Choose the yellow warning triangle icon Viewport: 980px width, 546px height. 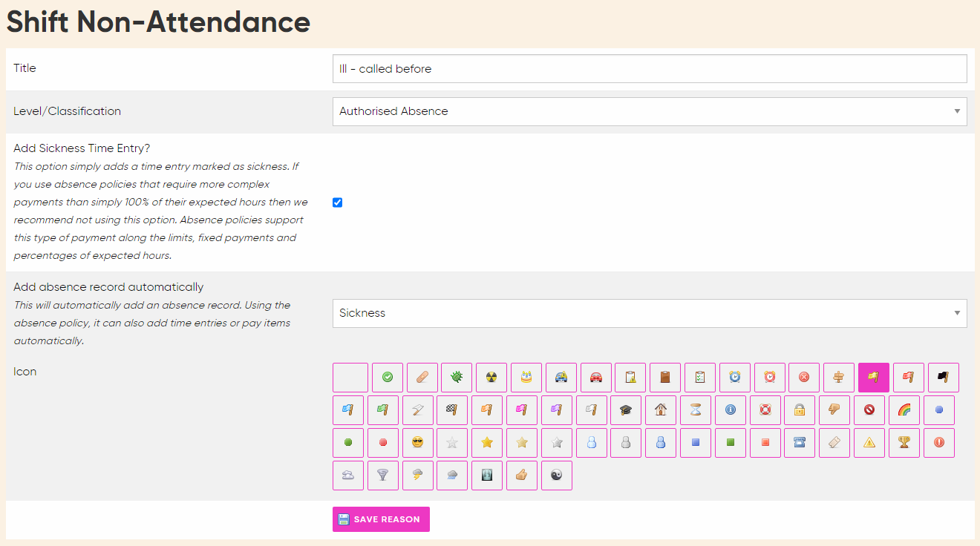pos(869,443)
